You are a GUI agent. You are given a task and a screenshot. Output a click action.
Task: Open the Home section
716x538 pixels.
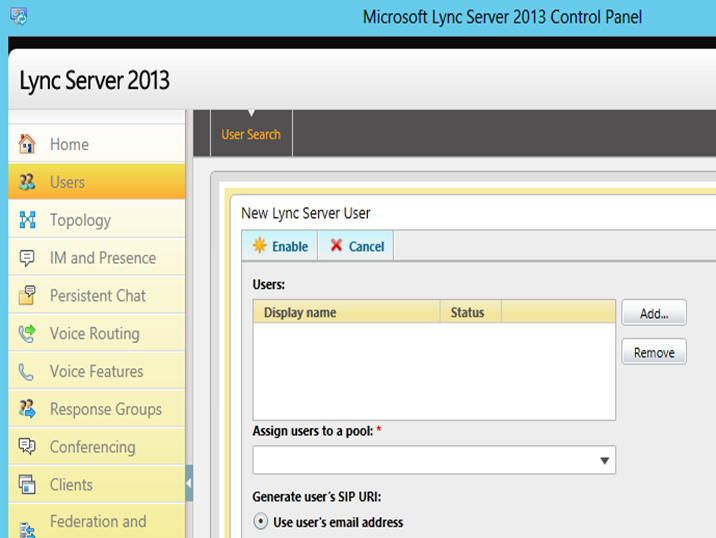point(97,144)
